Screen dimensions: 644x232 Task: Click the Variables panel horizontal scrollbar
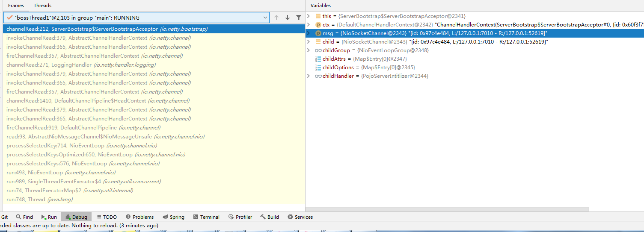point(447,209)
